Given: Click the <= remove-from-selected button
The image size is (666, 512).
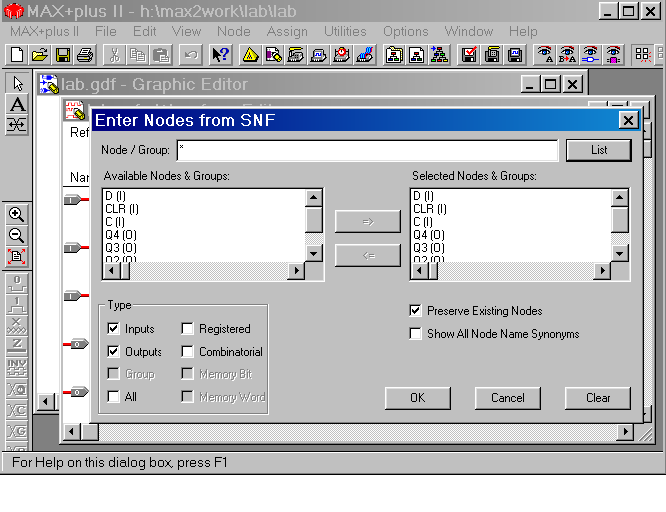Looking at the screenshot, I should (x=368, y=255).
